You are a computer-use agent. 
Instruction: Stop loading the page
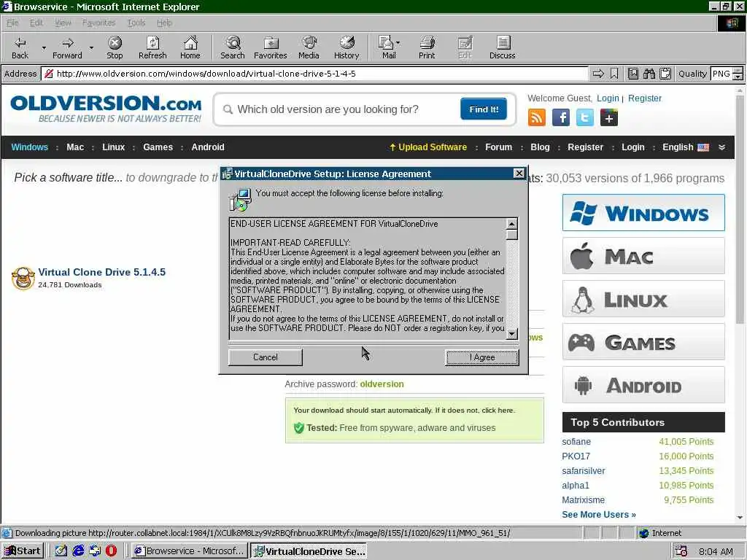(115, 47)
